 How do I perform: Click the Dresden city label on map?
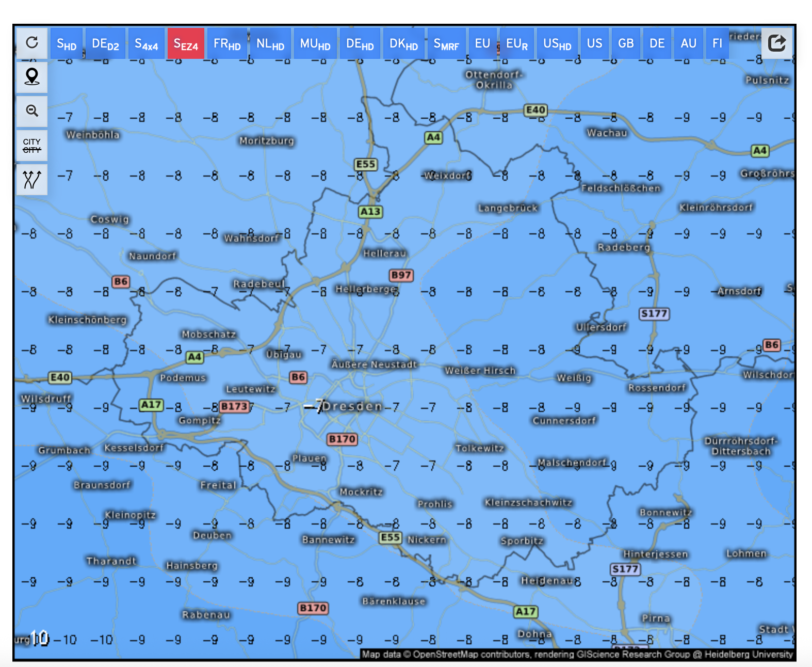click(x=353, y=406)
